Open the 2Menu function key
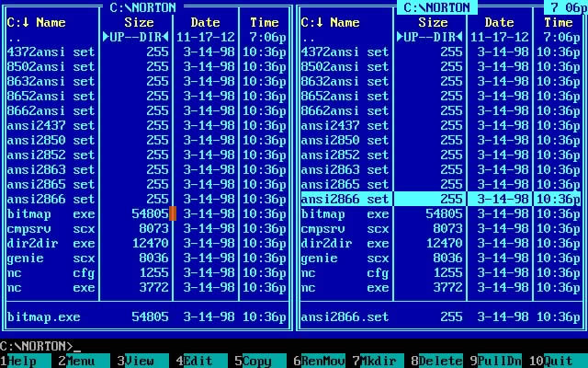 tap(84, 361)
